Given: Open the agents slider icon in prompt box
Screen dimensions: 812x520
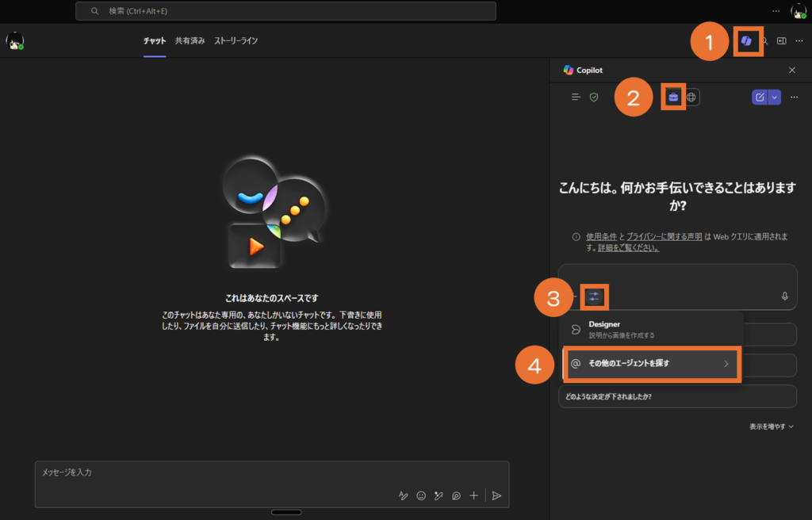Looking at the screenshot, I should click(594, 297).
